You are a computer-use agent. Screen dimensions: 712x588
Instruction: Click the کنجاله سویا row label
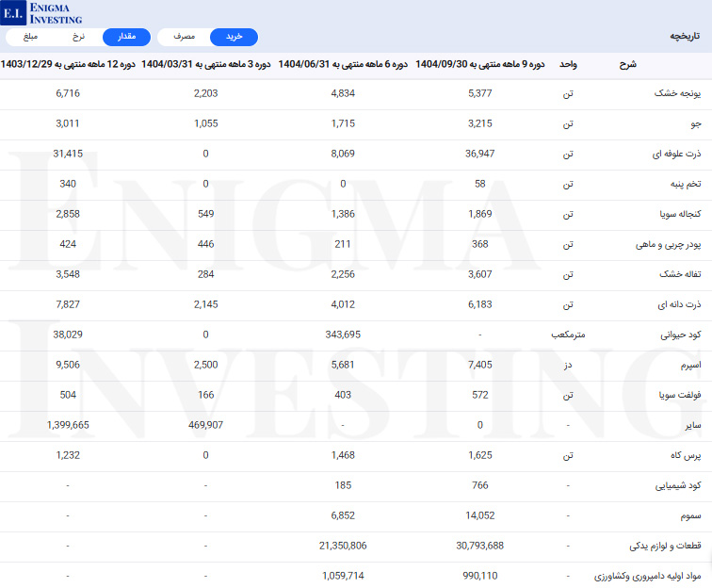676,215
